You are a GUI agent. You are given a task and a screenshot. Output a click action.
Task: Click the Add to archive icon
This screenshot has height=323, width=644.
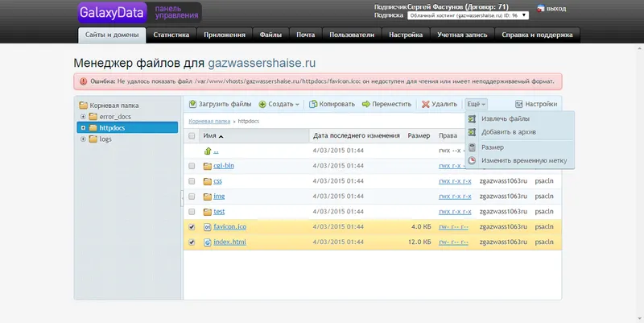(472, 132)
